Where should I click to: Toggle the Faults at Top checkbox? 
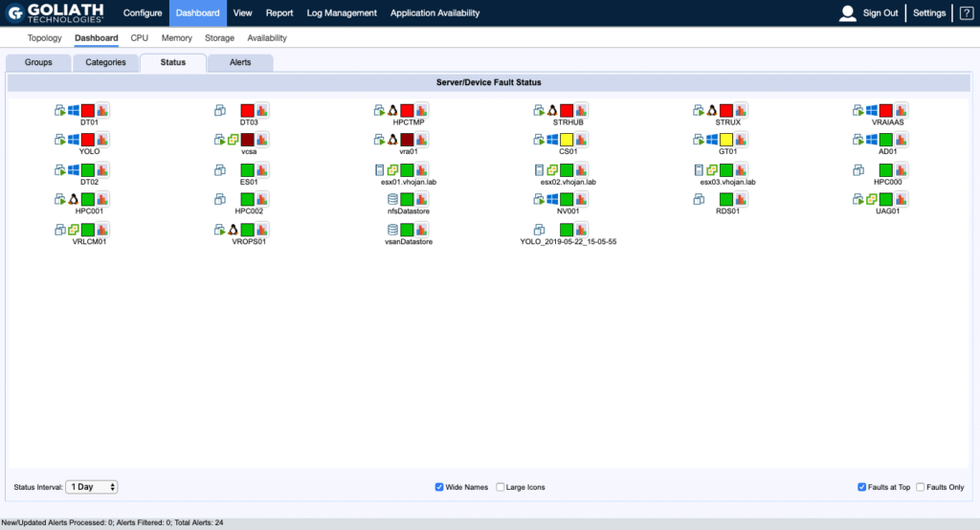(x=862, y=487)
